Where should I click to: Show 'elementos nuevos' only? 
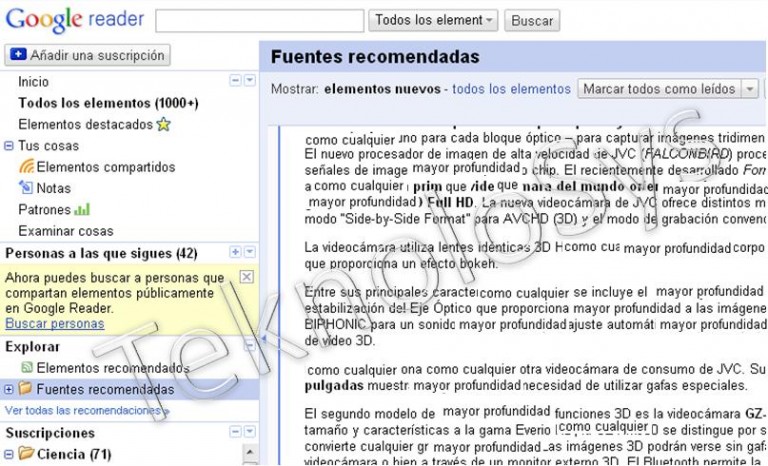(382, 89)
